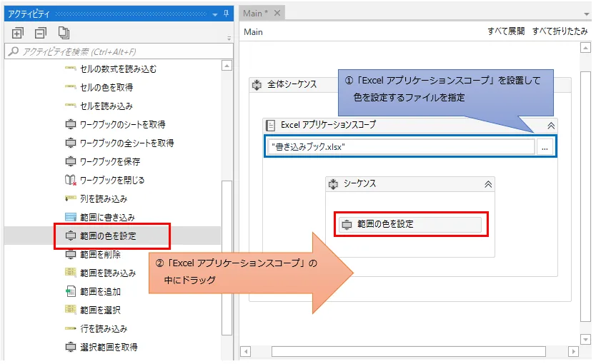Viewport: 596px width, 364px height.
Task: Select Excel アプリケーションスコープ title
Action: [x=329, y=125]
